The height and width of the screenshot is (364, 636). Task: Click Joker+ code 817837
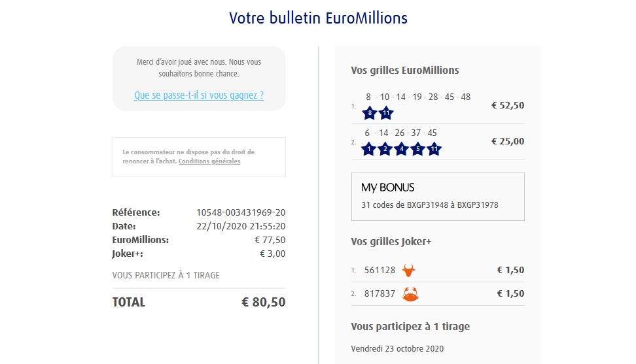[x=380, y=294]
